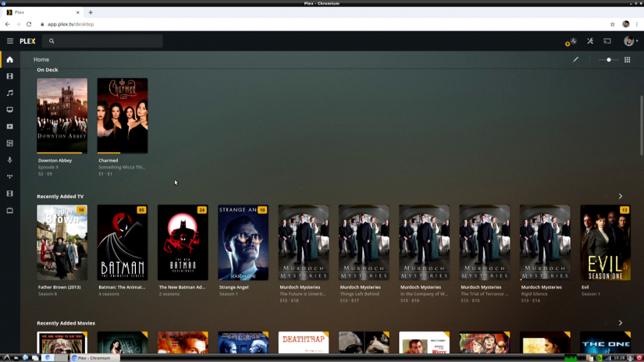Image resolution: width=644 pixels, height=362 pixels.
Task: Click Recently Added Movies heading
Action: coord(66,323)
